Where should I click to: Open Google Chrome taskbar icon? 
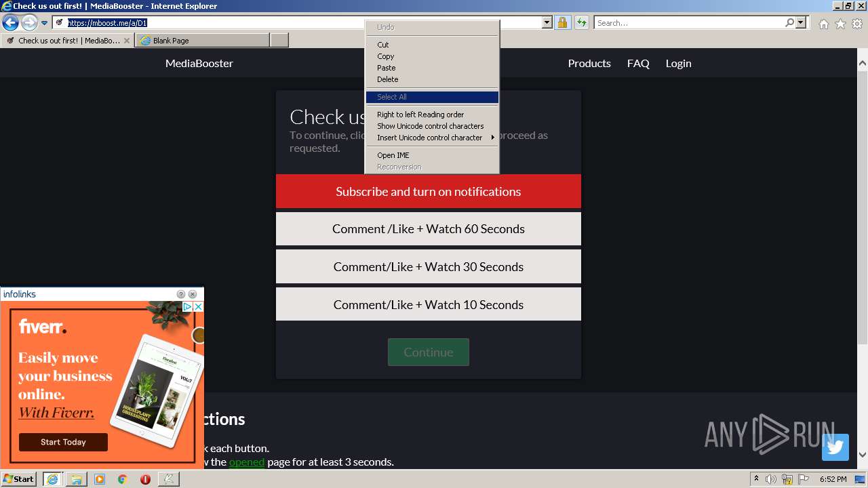tap(123, 479)
